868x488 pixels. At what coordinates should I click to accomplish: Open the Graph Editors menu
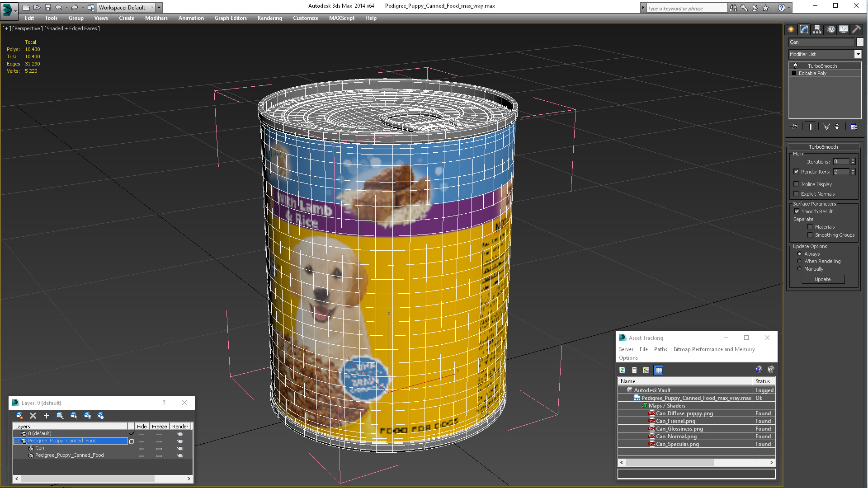(231, 18)
